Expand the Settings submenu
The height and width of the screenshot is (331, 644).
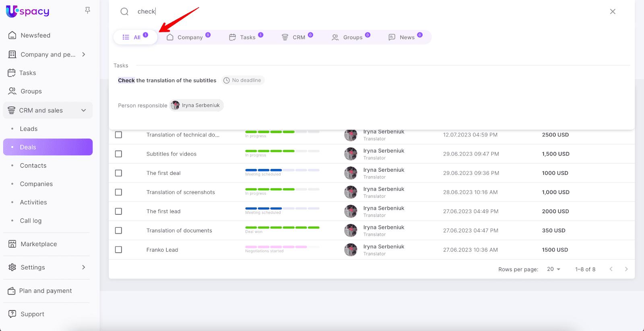tap(83, 267)
